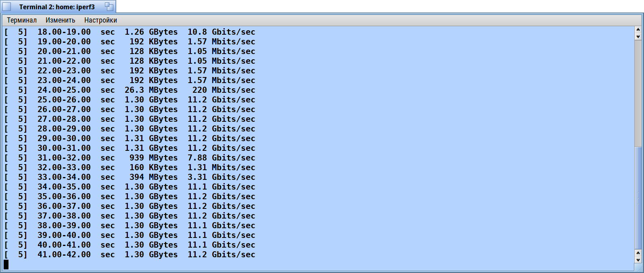
Task: Click the 24.00-25.00 interval text
Action: (64, 90)
